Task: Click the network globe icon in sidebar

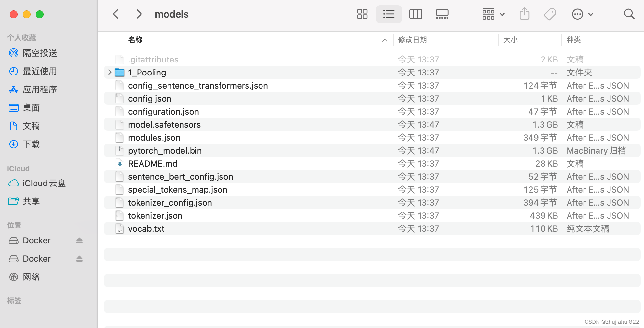Action: tap(14, 277)
